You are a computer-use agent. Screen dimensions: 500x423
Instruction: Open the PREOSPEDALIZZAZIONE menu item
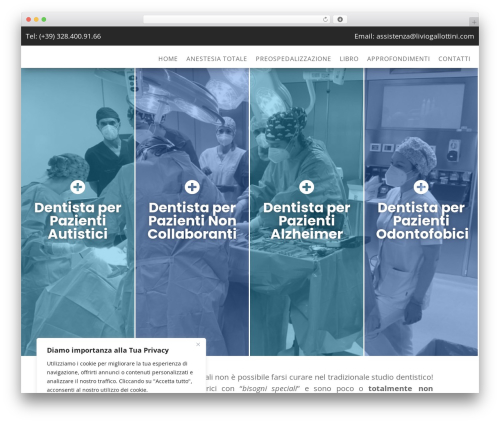tap(293, 59)
